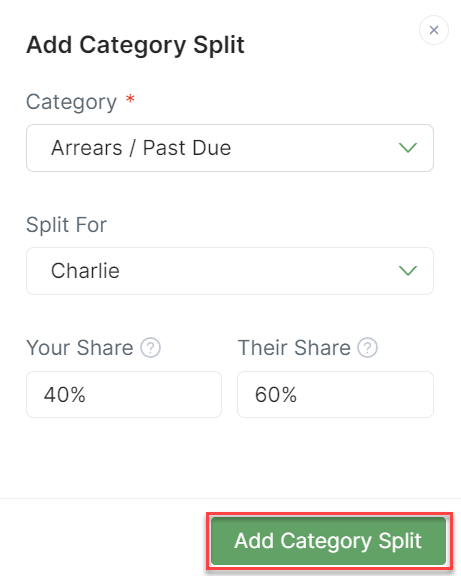Open the Your Share help tooltip icon

[151, 348]
